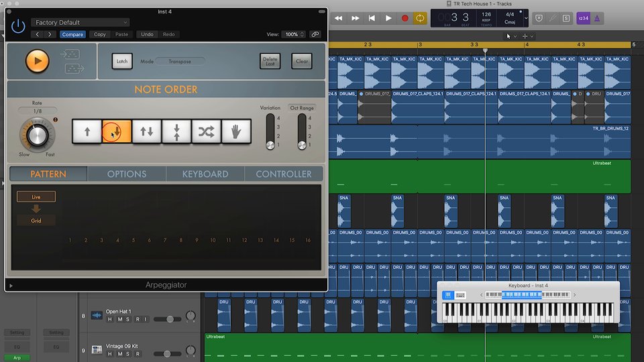Screen dimensions: 644x362
Task: Click the red Record button
Action: pos(405,18)
